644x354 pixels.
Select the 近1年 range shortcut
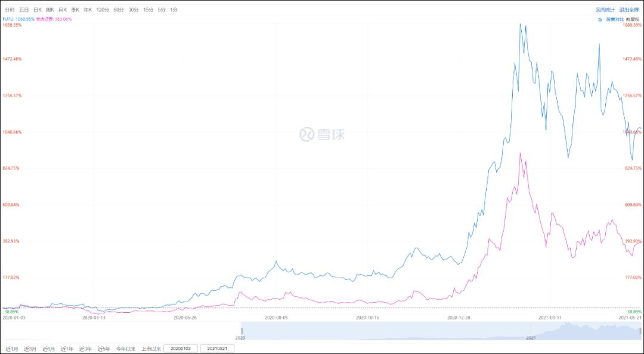pyautogui.click(x=67, y=349)
